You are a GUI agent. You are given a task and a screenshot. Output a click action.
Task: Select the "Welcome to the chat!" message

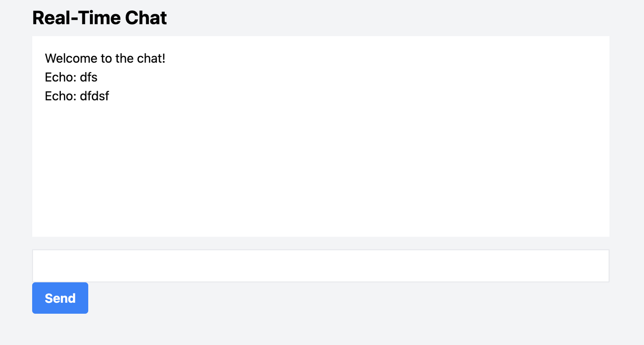click(x=106, y=58)
